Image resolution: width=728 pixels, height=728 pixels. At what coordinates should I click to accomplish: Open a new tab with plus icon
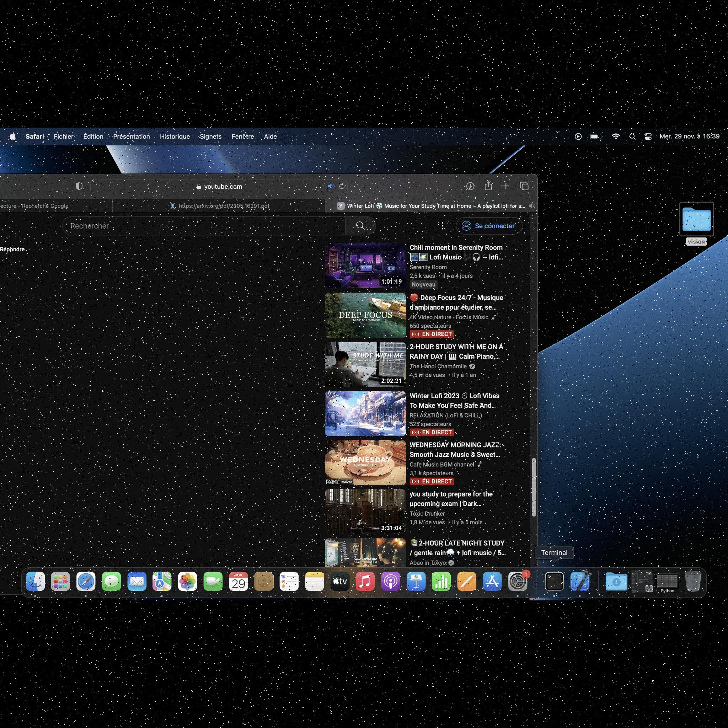pyautogui.click(x=506, y=186)
